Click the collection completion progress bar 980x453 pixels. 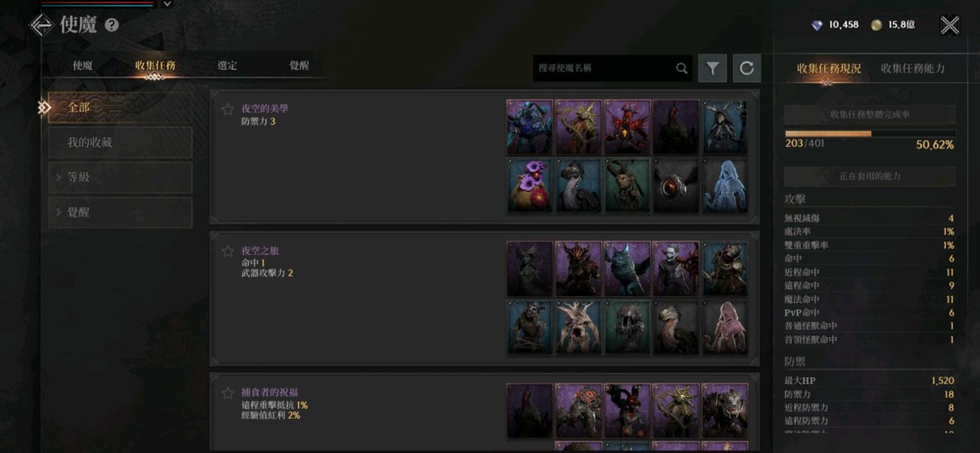[870, 133]
